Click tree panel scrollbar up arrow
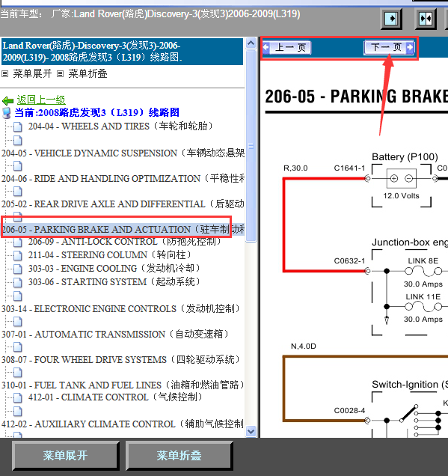 click(x=251, y=43)
